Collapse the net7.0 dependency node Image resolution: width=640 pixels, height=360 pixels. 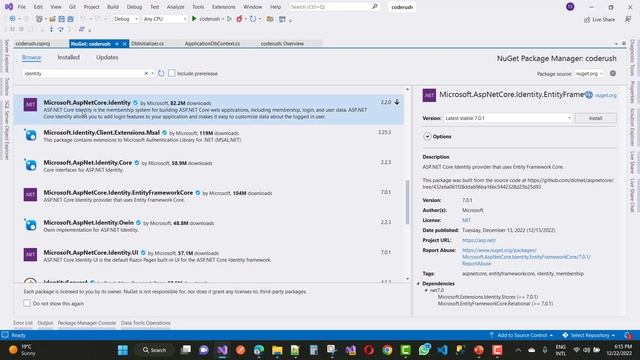pos(426,290)
